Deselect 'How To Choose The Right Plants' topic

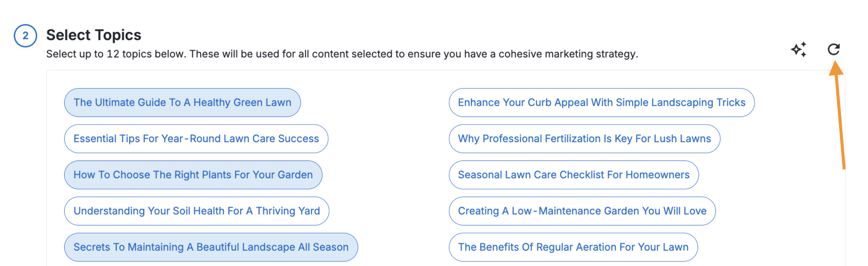click(x=193, y=175)
